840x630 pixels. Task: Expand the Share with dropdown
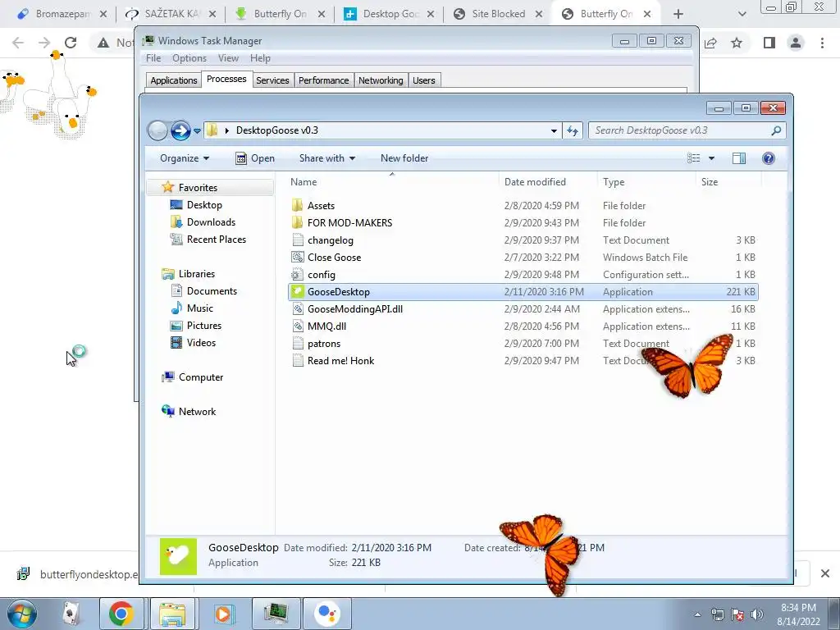[x=326, y=158]
